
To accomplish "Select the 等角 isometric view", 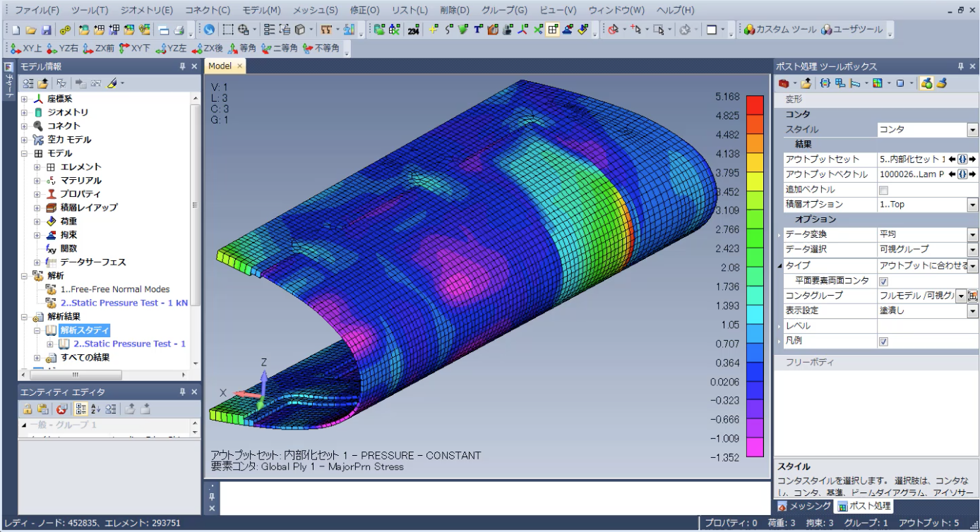I will pos(241,49).
